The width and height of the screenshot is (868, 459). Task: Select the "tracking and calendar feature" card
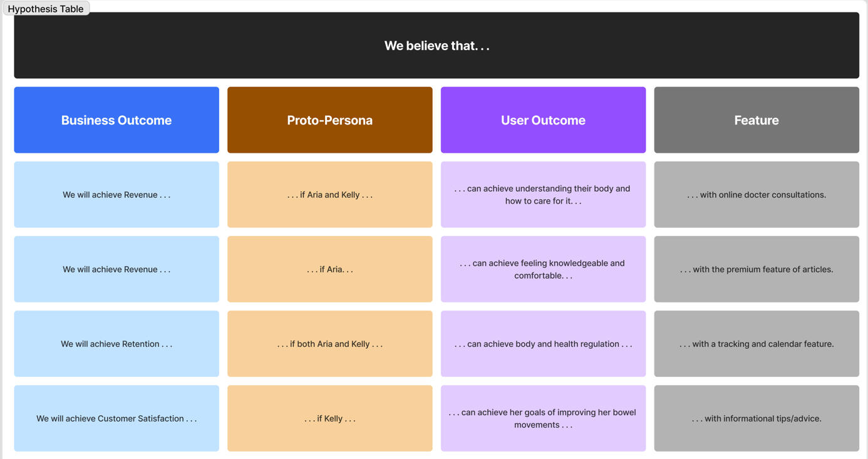[x=757, y=344]
